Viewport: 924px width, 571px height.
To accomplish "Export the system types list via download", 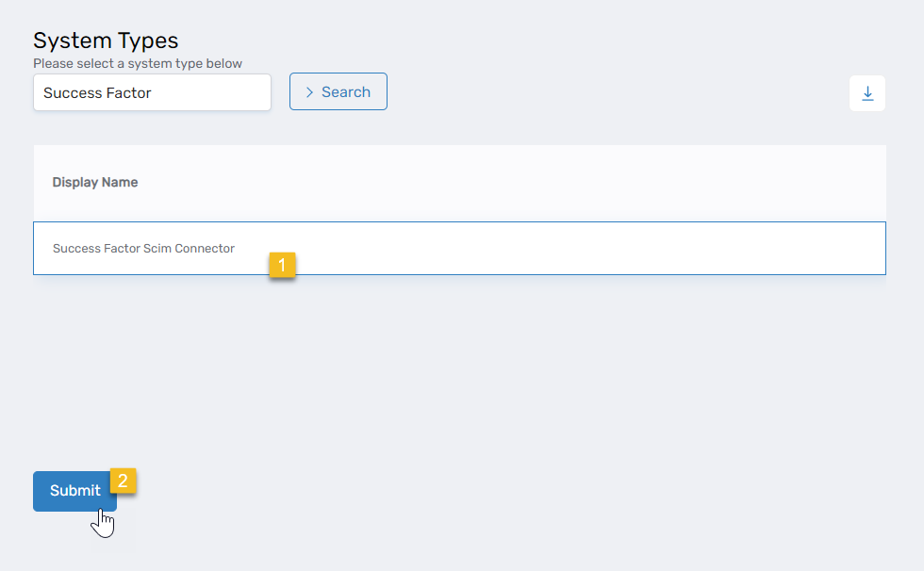I will pyautogui.click(x=867, y=93).
